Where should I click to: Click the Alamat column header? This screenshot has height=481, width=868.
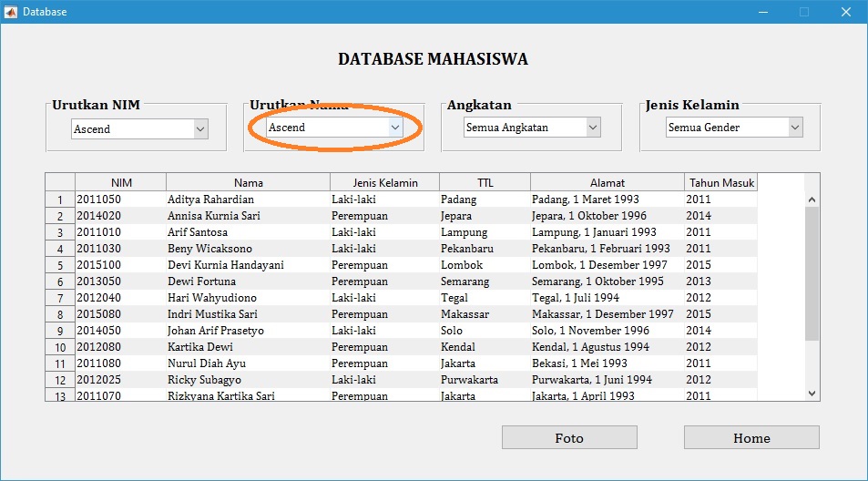[x=607, y=182]
